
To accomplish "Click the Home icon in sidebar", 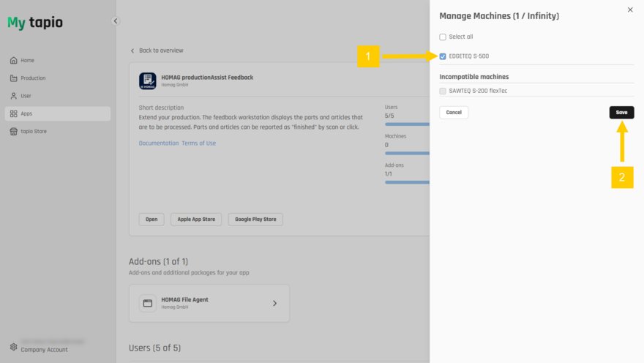I will 14,60.
